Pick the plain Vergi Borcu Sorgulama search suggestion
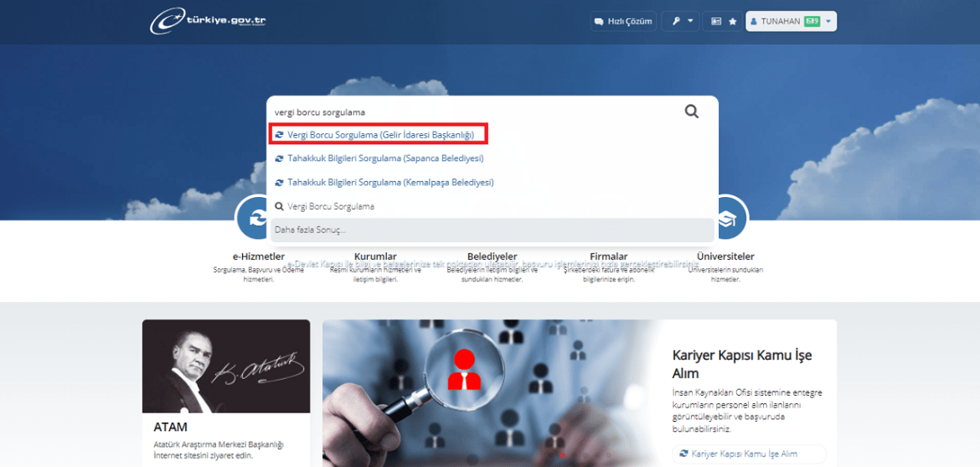 click(x=330, y=206)
